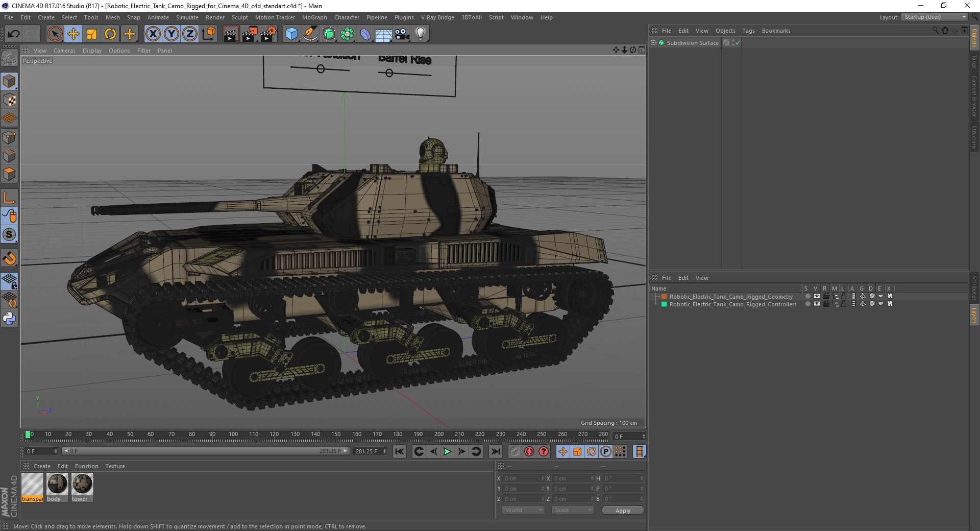Screen dimensions: 980x531
Task: Toggle X axis lock
Action: pos(153,34)
